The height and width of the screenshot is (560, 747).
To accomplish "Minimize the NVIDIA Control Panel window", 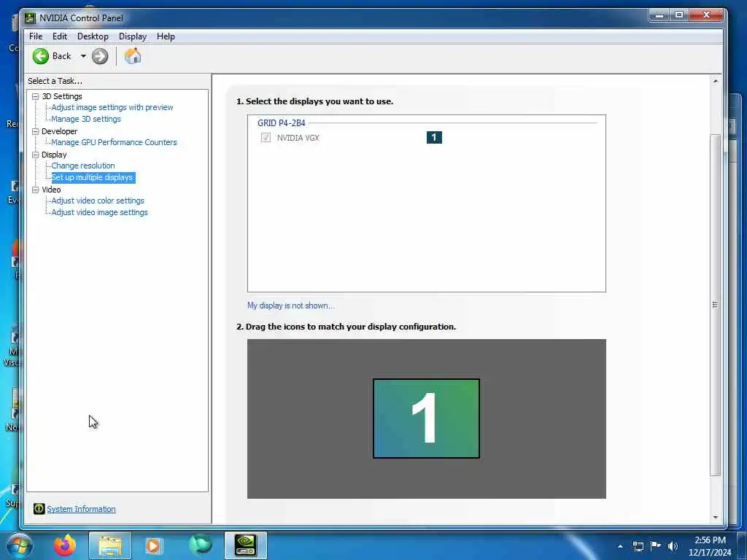I will 659,15.
